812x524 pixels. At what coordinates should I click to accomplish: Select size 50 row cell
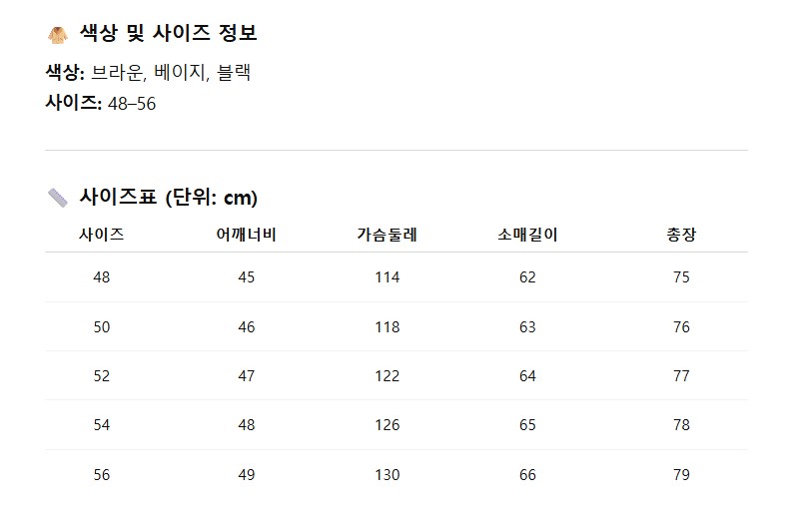(102, 327)
